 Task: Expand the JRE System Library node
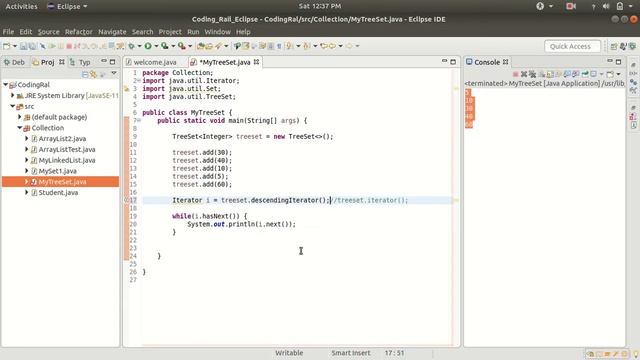pos(12,95)
